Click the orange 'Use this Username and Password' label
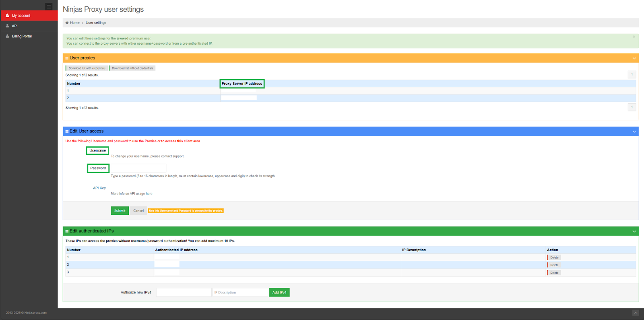The height and width of the screenshot is (320, 644). tap(186, 211)
